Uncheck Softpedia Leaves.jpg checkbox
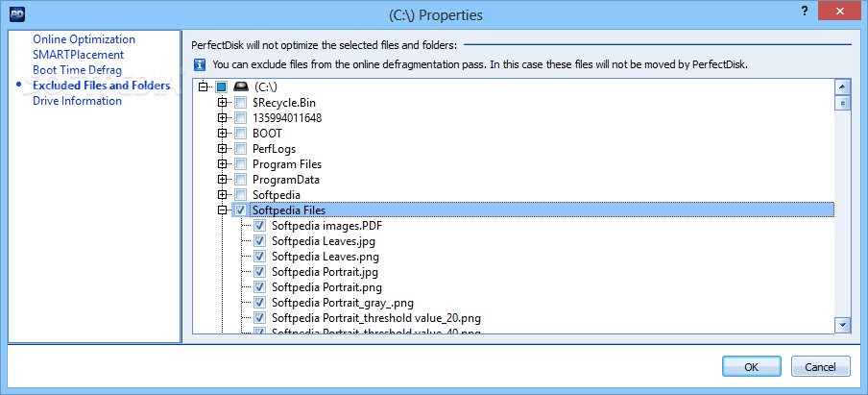 260,241
